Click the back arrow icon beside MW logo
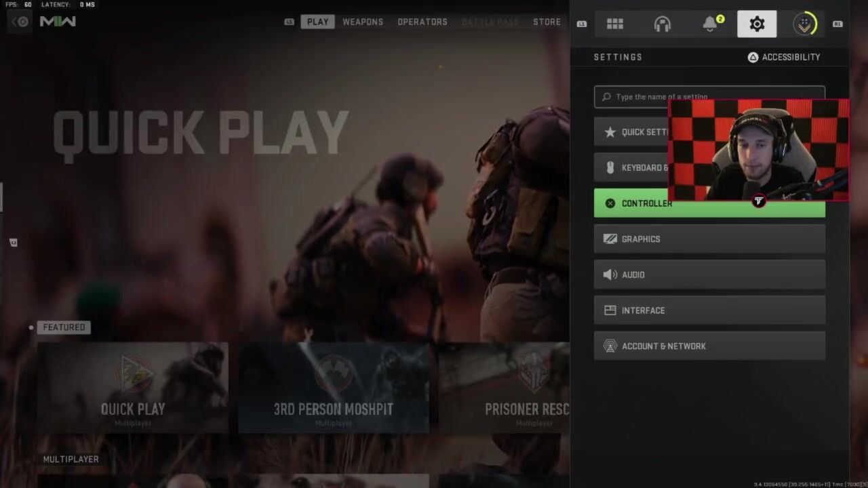The width and height of the screenshot is (868, 488). (20, 22)
